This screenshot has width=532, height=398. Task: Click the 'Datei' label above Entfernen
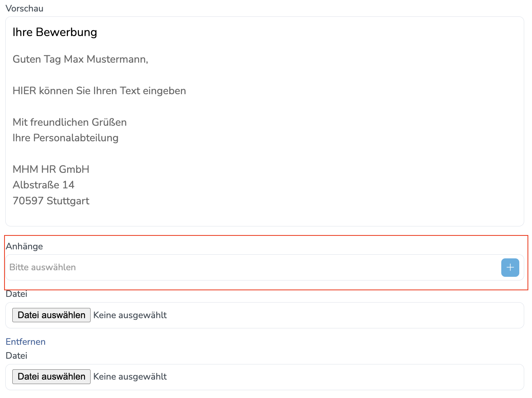click(16, 294)
